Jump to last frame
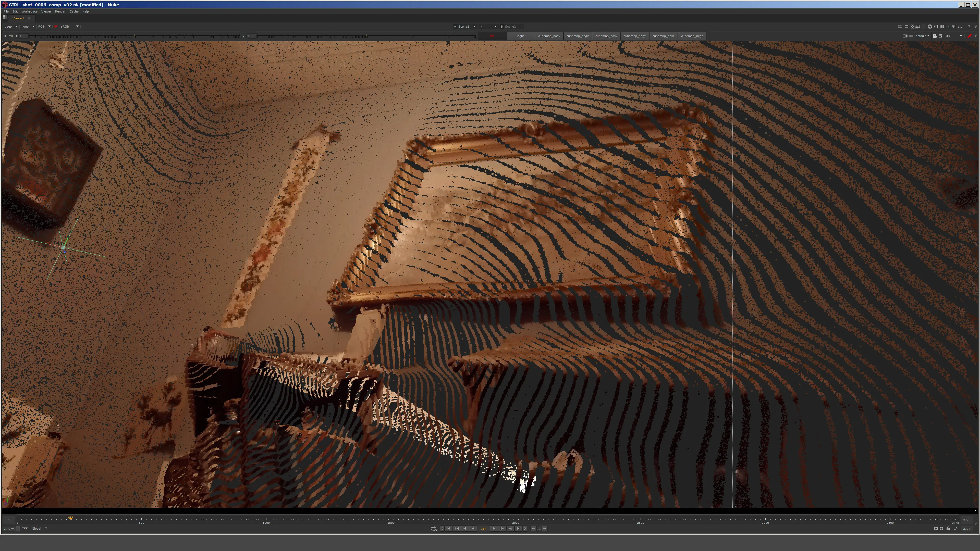Viewport: 980px width, 551px height. click(519, 529)
